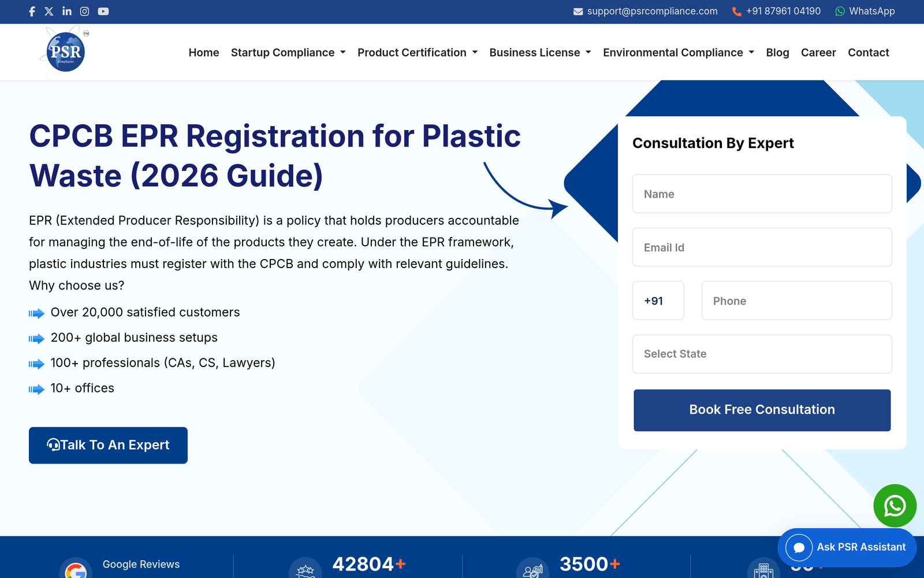Click the icon beside the 42804+ counter
The image size is (924, 578).
(305, 570)
